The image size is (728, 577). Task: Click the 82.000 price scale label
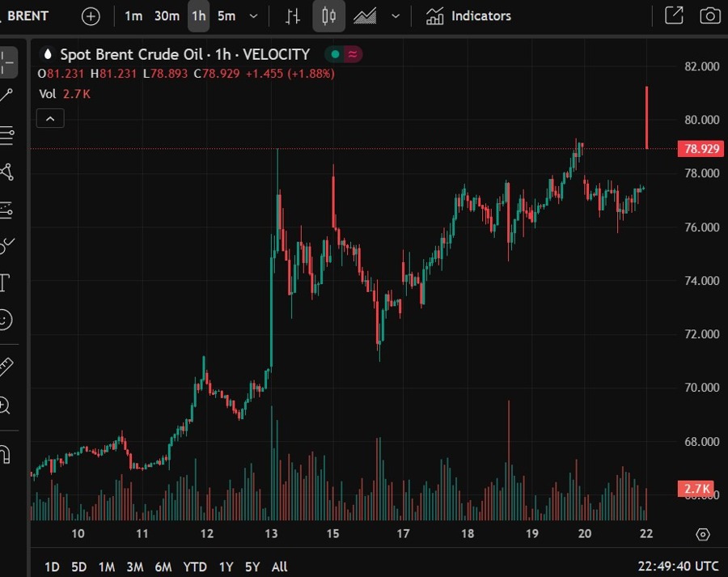click(x=701, y=66)
